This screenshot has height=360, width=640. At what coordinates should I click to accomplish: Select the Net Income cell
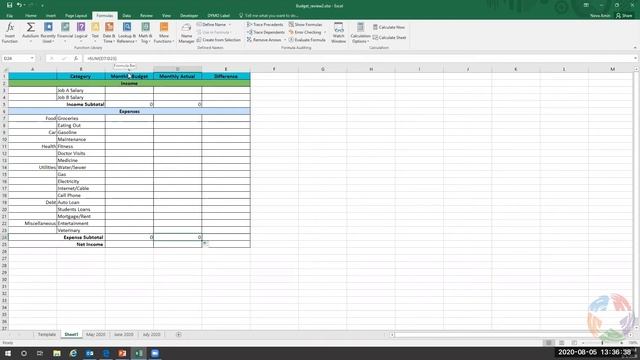coord(57,244)
